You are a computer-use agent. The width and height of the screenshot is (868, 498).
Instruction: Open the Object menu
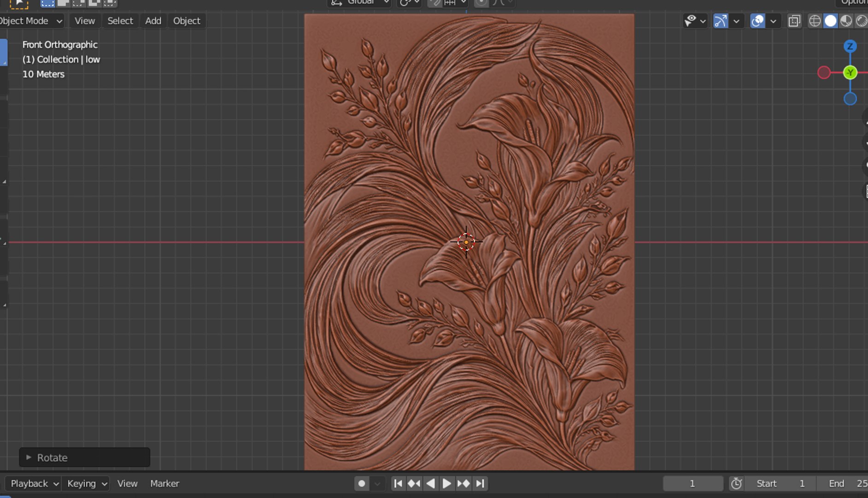[x=187, y=21]
